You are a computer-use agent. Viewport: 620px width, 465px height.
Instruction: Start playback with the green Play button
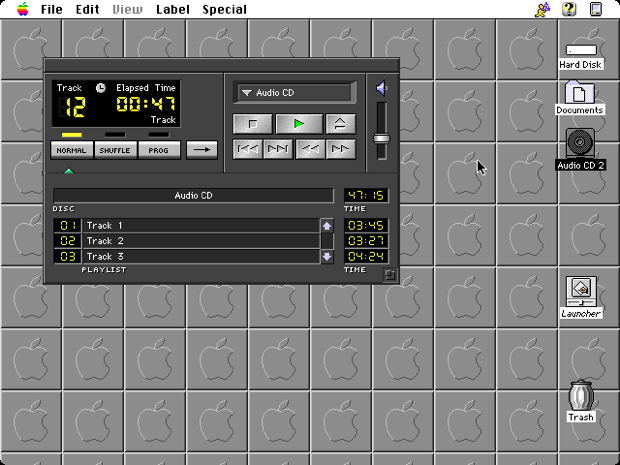click(299, 124)
